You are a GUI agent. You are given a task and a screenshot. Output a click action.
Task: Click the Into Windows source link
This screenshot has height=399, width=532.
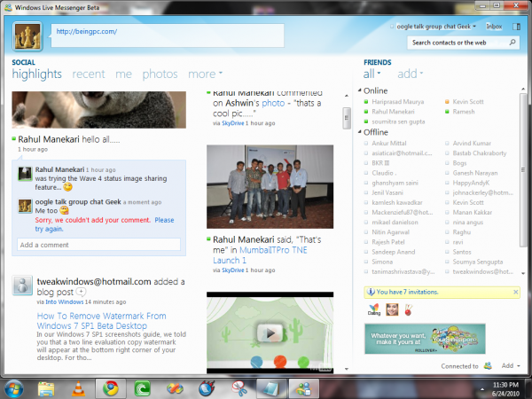[65, 301]
